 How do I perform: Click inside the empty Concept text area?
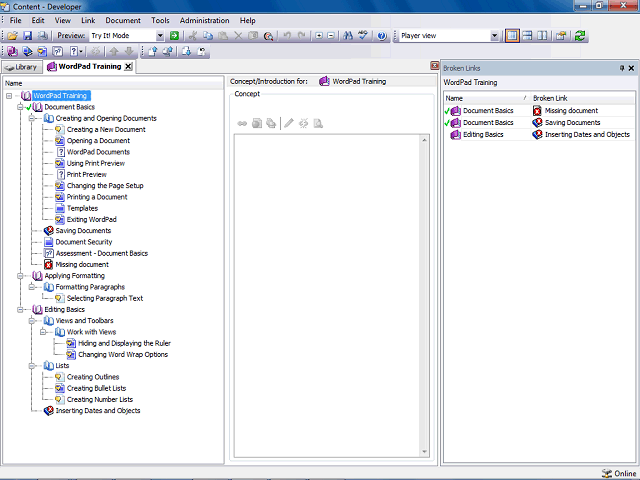pyautogui.click(x=327, y=296)
